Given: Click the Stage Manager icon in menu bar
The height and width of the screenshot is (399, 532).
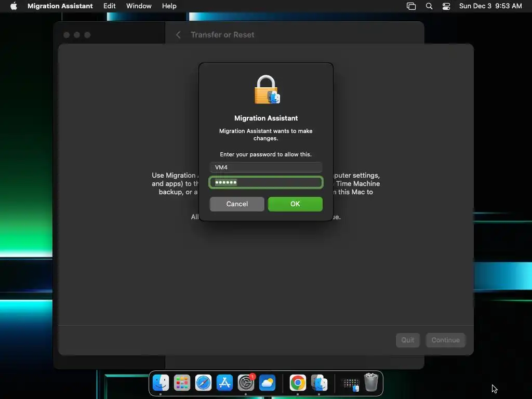Looking at the screenshot, I should [x=411, y=6].
